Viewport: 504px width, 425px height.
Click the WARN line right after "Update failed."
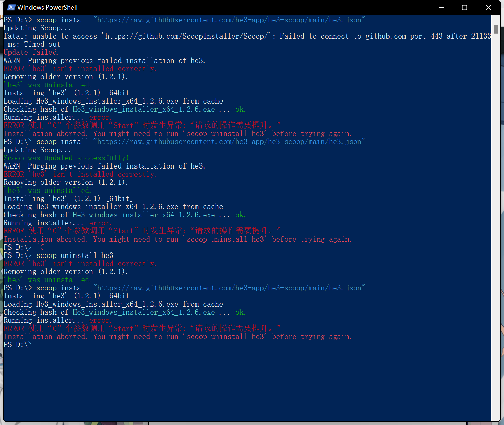click(x=104, y=61)
